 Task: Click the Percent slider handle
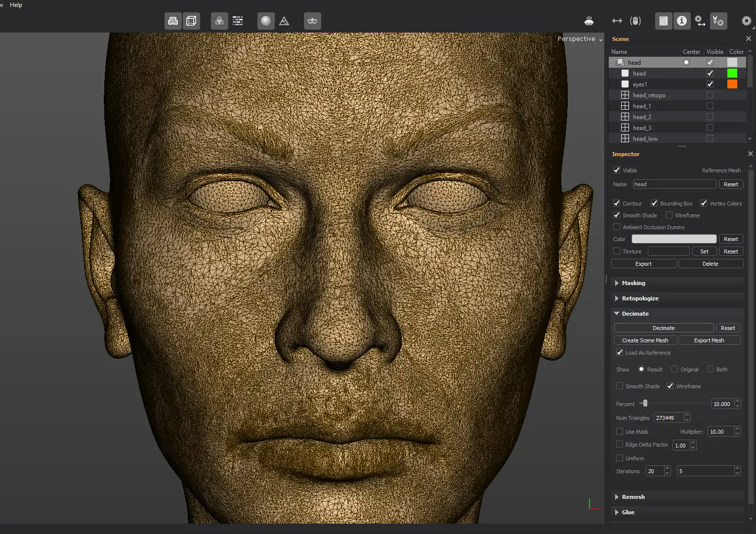click(x=645, y=404)
